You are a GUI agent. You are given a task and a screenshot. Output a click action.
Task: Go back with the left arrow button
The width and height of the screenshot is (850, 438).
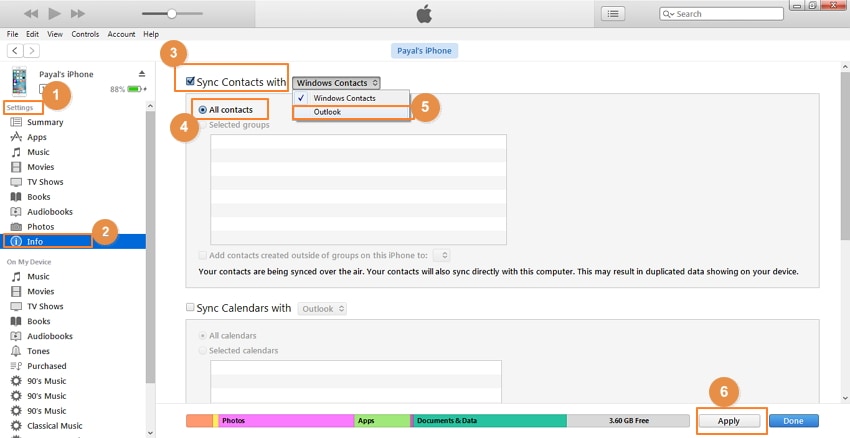tap(15, 50)
